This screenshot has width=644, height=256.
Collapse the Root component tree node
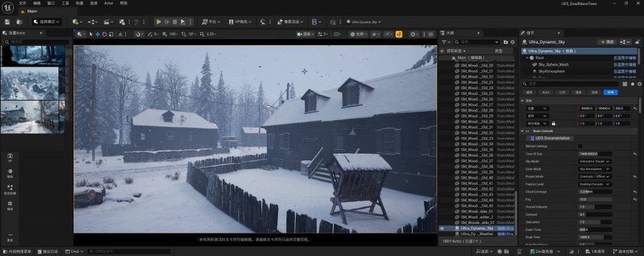528,57
